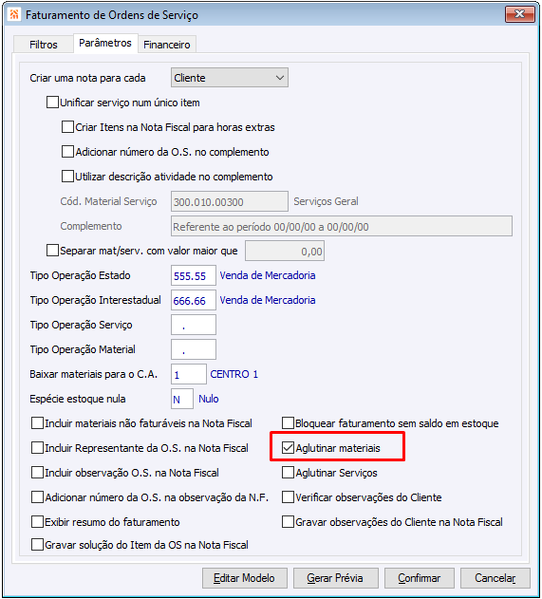
Task: Click the Cancelar button
Action: pos(495,578)
